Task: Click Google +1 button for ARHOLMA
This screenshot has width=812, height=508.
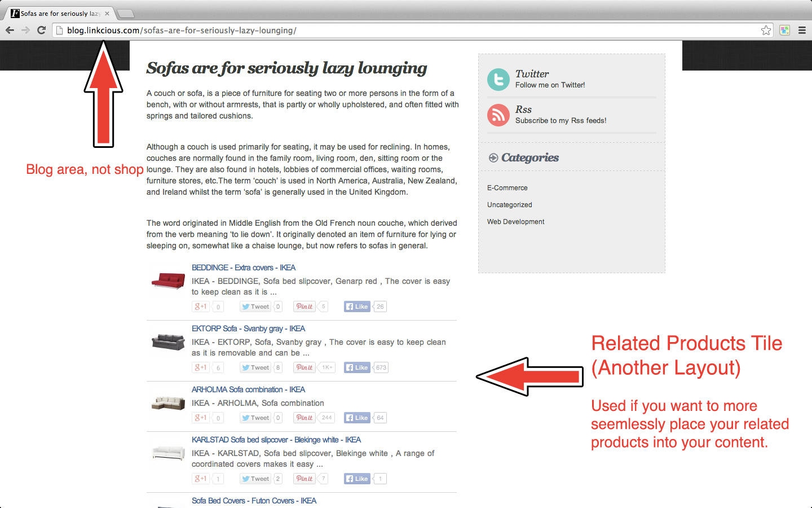Action: pos(201,418)
